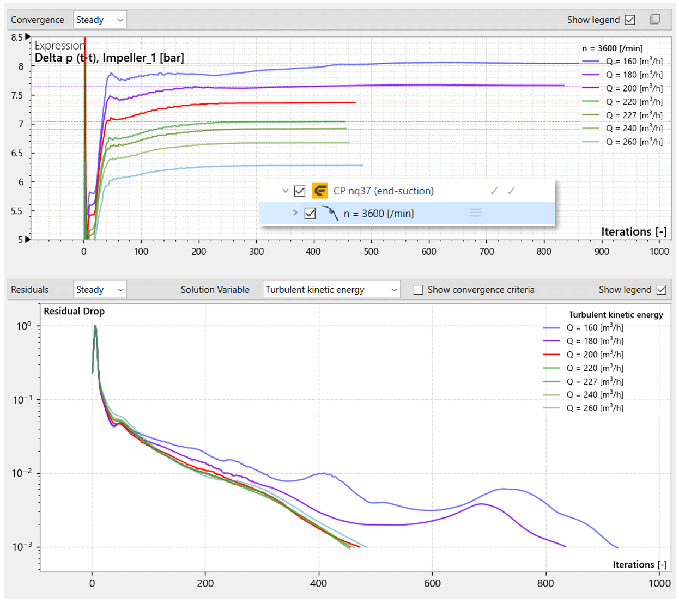Click Q = 180 [m³/h] in the Convergence legend
The image size is (679, 616).
[x=634, y=75]
